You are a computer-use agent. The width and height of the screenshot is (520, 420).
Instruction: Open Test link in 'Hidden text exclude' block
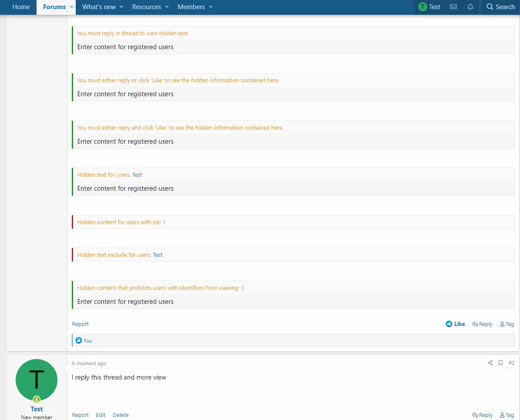coord(158,255)
